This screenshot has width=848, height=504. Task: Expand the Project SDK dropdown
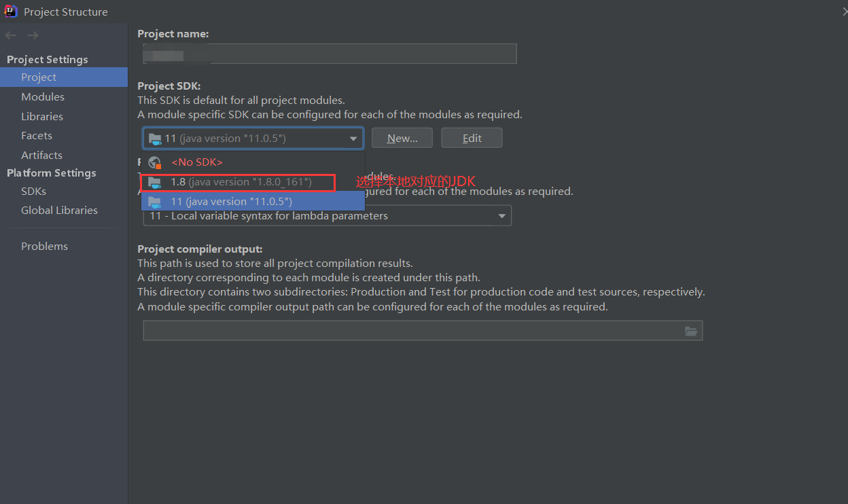[x=353, y=138]
